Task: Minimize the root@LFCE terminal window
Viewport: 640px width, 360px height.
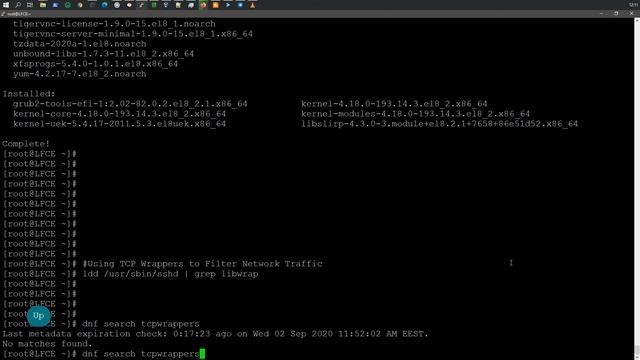Action: click(602, 13)
